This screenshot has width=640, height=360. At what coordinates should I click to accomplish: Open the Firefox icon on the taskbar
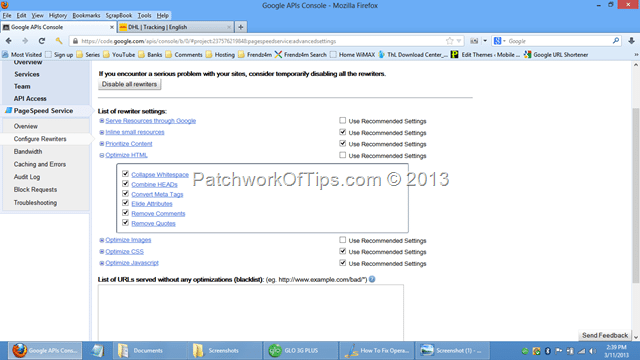click(45, 351)
